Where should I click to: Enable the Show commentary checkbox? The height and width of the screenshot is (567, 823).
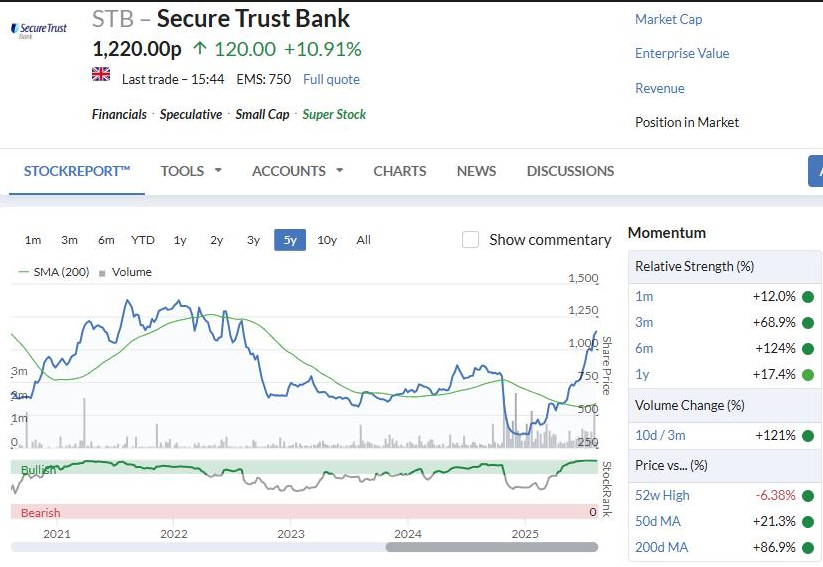tap(470, 240)
